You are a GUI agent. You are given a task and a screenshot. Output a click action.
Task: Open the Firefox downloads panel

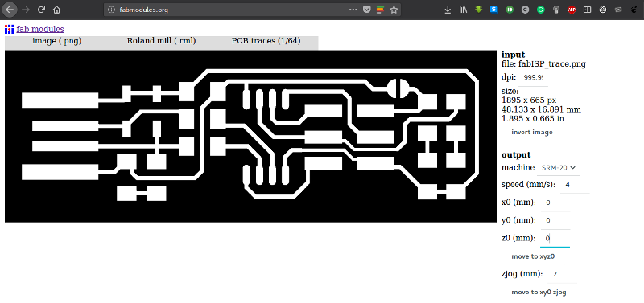pos(448,10)
